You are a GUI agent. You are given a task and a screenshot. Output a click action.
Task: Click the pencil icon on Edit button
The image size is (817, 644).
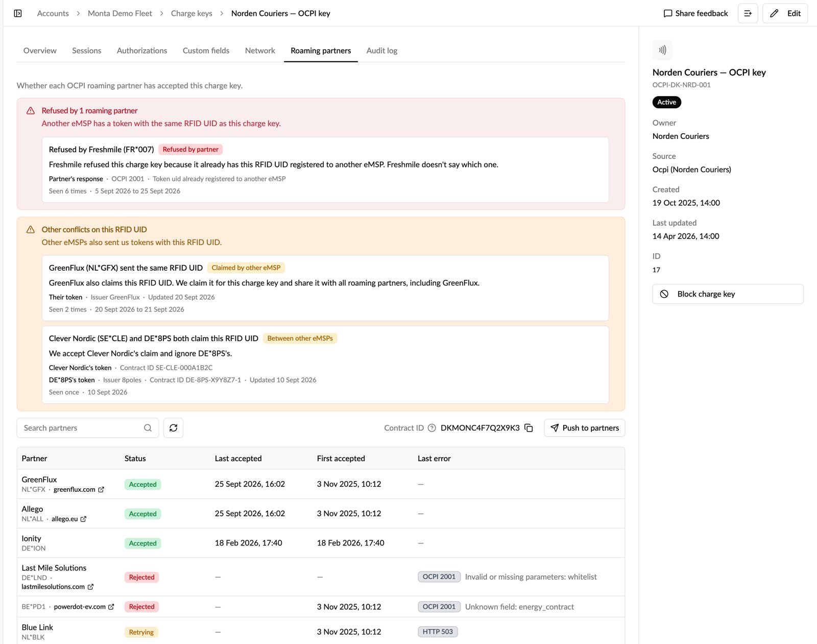pyautogui.click(x=774, y=13)
